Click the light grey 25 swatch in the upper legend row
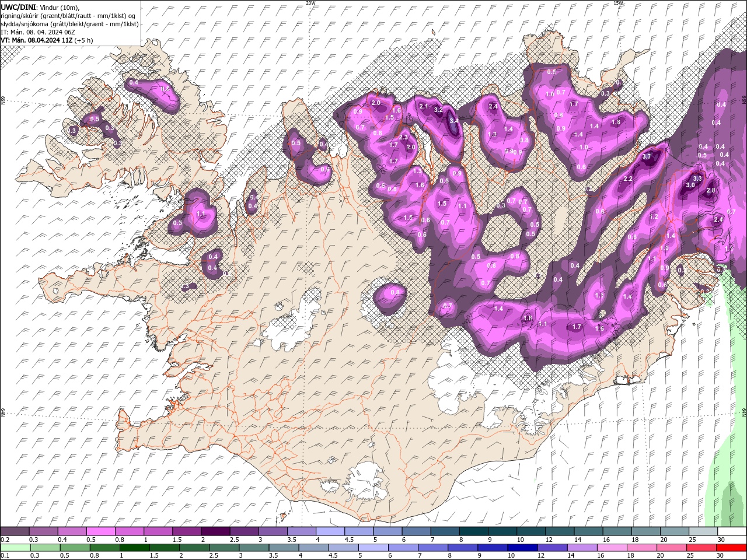747x560 pixels. click(703, 531)
